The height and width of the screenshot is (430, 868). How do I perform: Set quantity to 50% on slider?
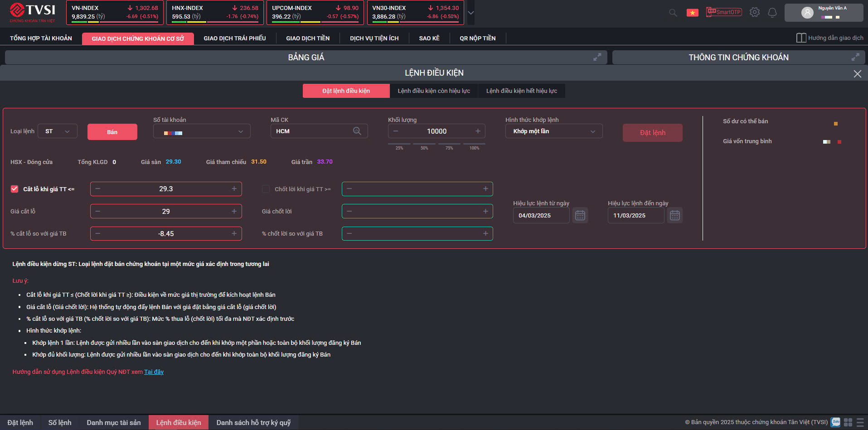(x=424, y=145)
